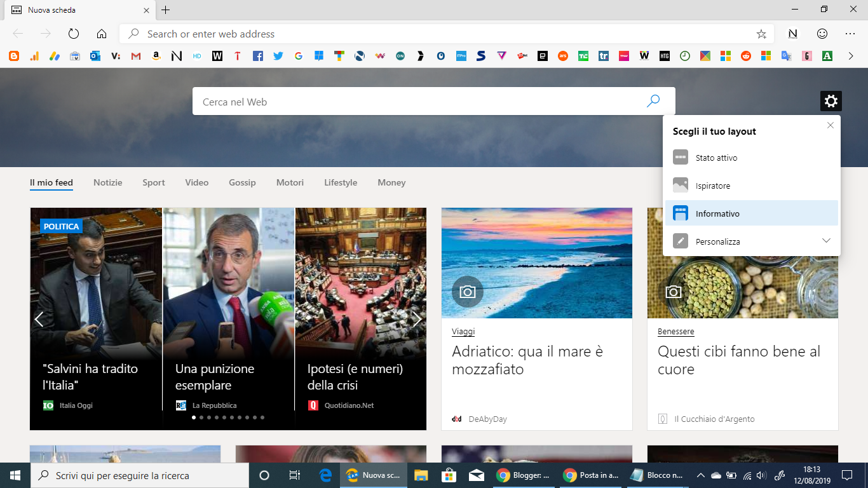Click the Google favorite icon
This screenshot has height=488, width=868.
click(298, 56)
